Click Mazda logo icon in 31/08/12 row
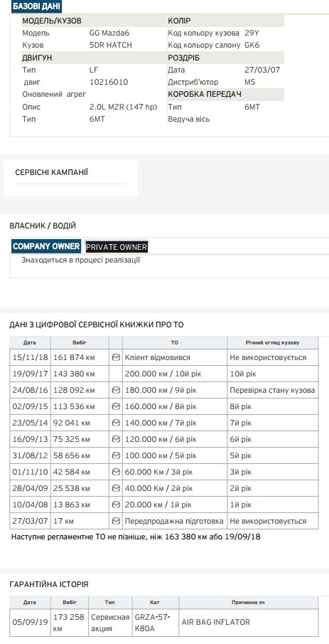329x644 pixels. click(x=116, y=456)
